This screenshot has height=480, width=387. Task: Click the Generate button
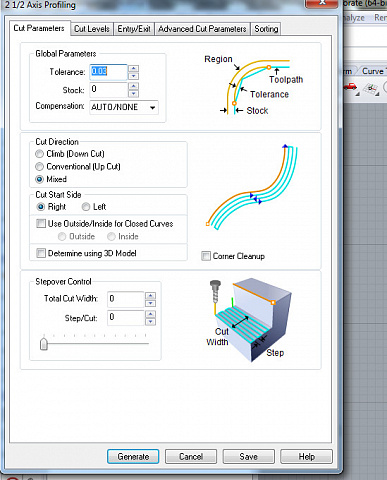[x=133, y=456]
